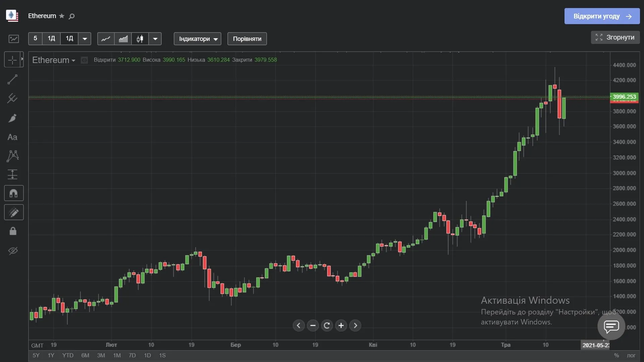Expand the chart type dropdown

coord(155,39)
